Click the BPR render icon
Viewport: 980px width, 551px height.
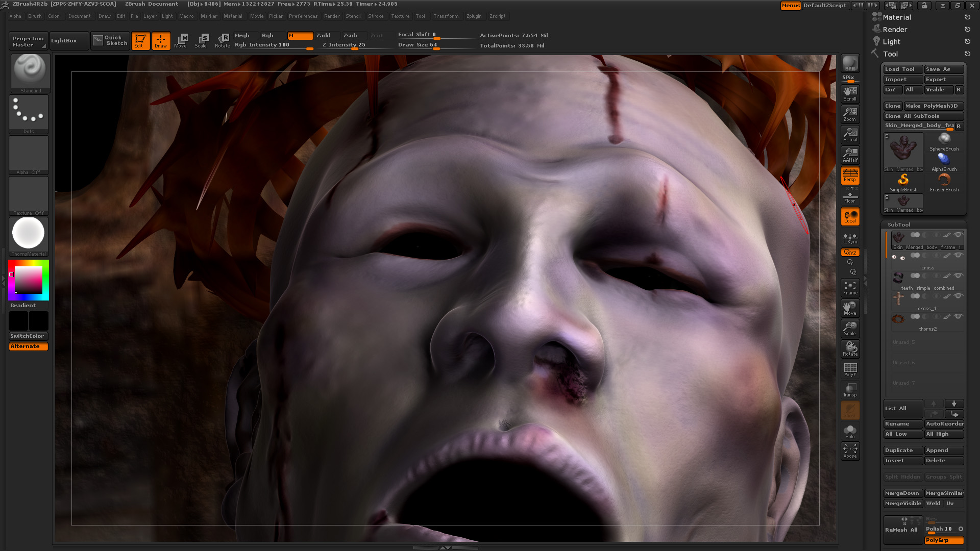click(x=849, y=63)
